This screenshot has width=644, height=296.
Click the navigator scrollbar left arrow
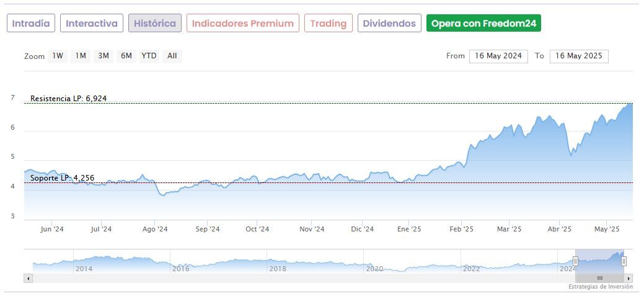pyautogui.click(x=28, y=279)
